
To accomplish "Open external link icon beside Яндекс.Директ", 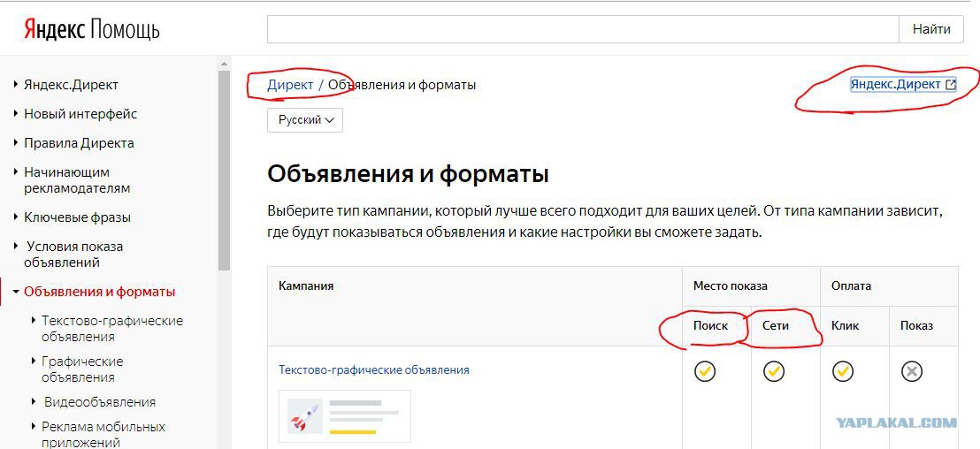I will 950,84.
